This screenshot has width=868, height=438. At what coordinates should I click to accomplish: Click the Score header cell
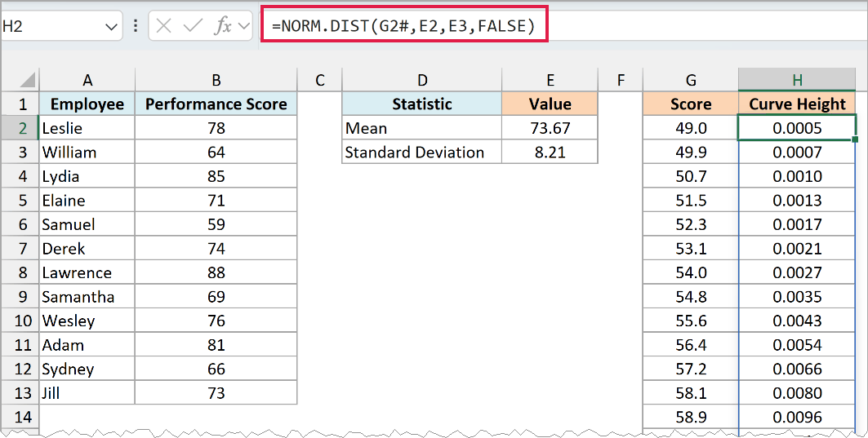(690, 104)
